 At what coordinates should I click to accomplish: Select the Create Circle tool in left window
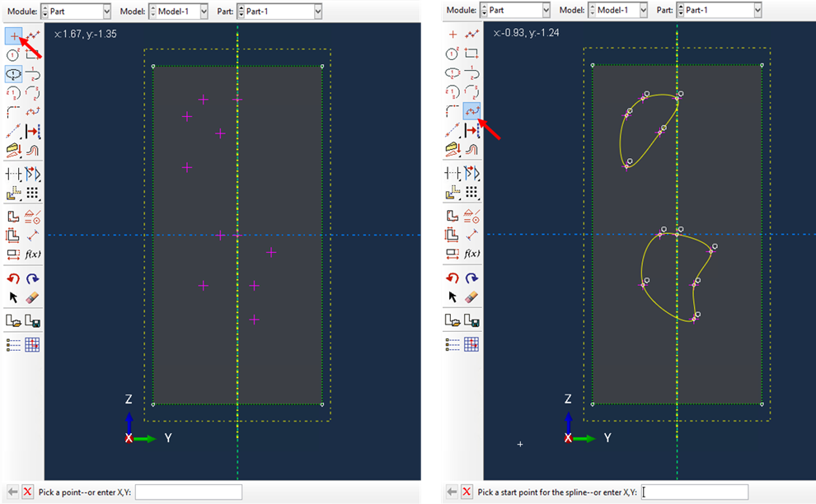click(13, 54)
